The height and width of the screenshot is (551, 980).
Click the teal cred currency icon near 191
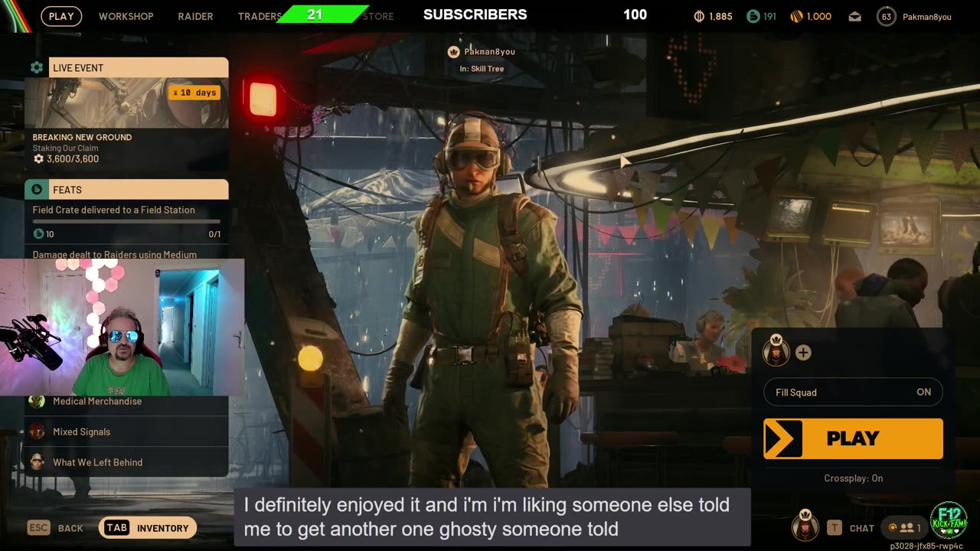click(x=753, y=16)
